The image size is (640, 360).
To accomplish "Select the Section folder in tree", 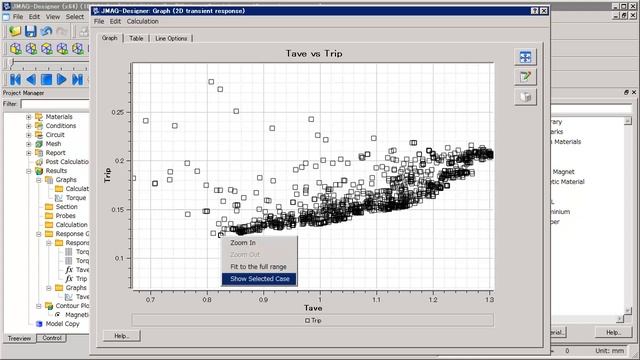I will pyautogui.click(x=66, y=207).
